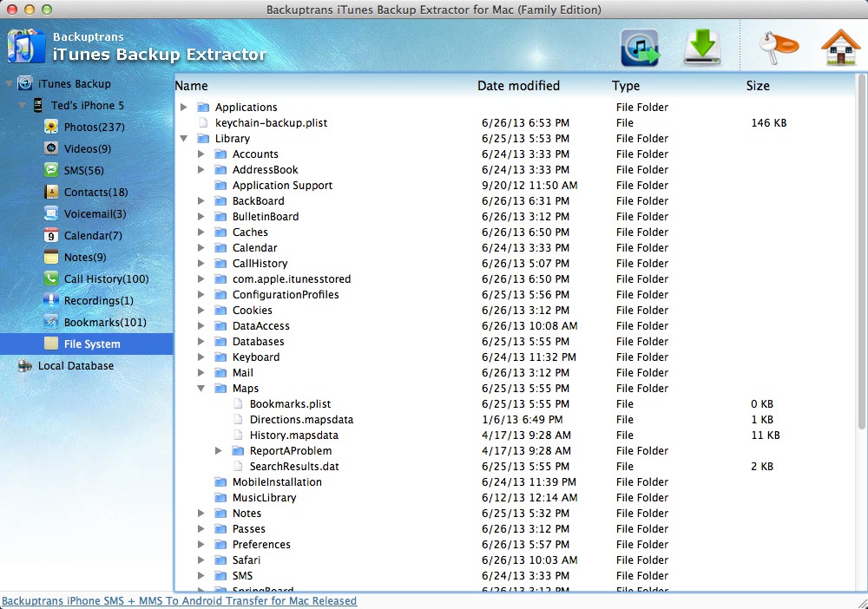The height and width of the screenshot is (609, 868).
Task: Select the Keyboard folder row
Action: coord(515,357)
